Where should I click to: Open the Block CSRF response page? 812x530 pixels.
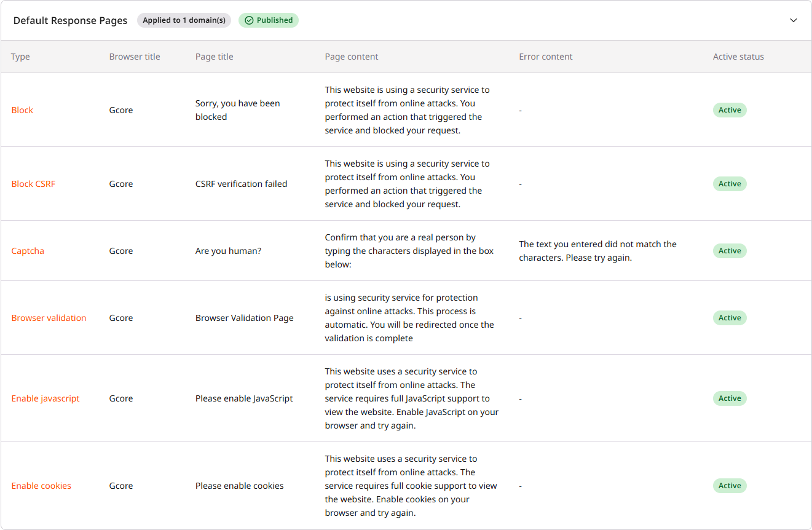33,183
